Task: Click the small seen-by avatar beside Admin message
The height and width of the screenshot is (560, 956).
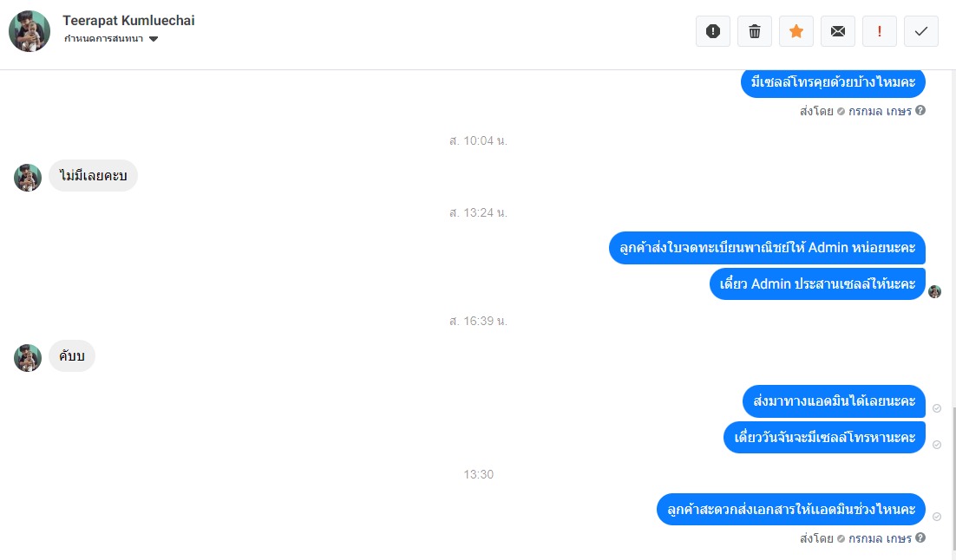Action: (934, 292)
